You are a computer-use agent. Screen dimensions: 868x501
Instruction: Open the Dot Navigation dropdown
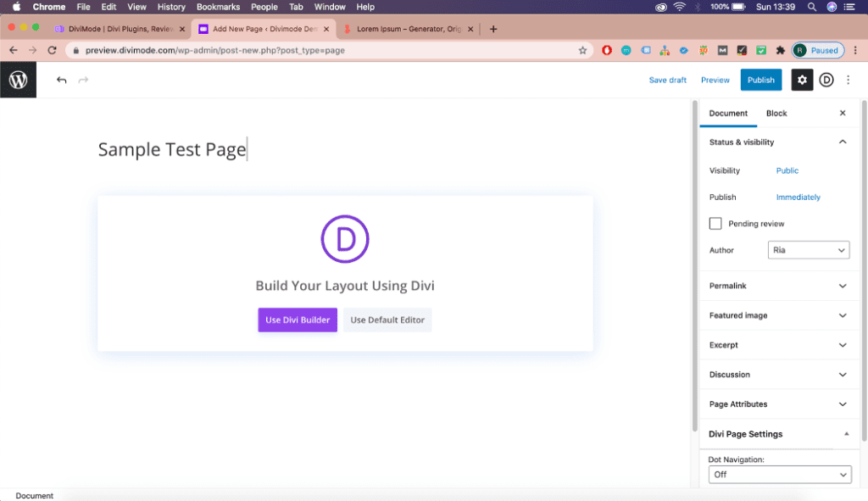tap(779, 475)
